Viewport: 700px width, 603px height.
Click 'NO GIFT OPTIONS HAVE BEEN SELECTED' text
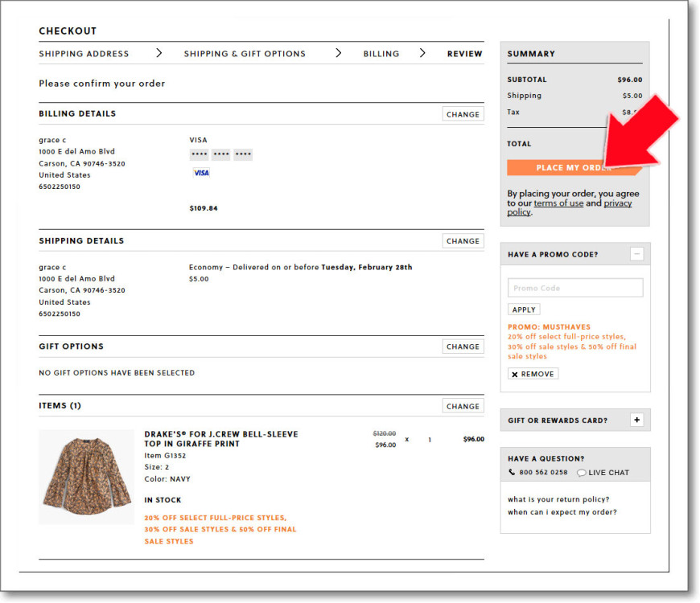click(x=117, y=373)
